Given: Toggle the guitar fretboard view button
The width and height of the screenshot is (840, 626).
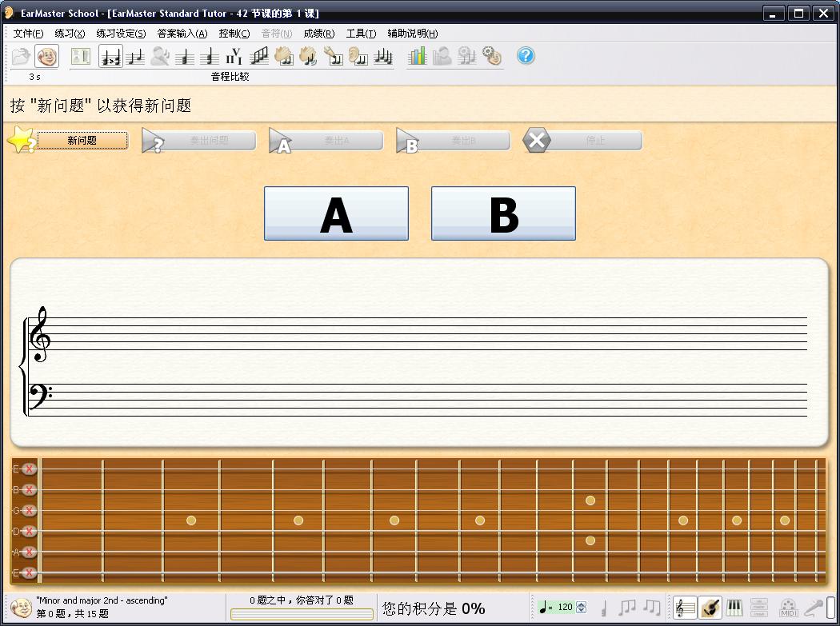Looking at the screenshot, I should coord(710,608).
